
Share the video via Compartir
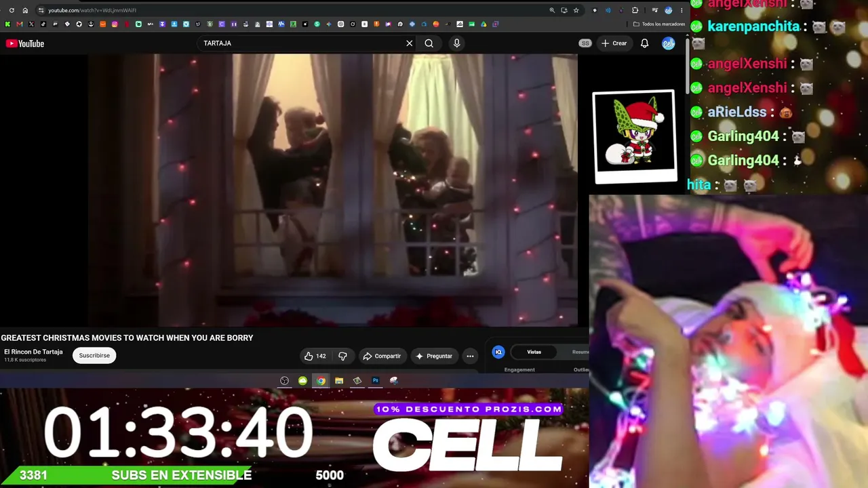[382, 356]
